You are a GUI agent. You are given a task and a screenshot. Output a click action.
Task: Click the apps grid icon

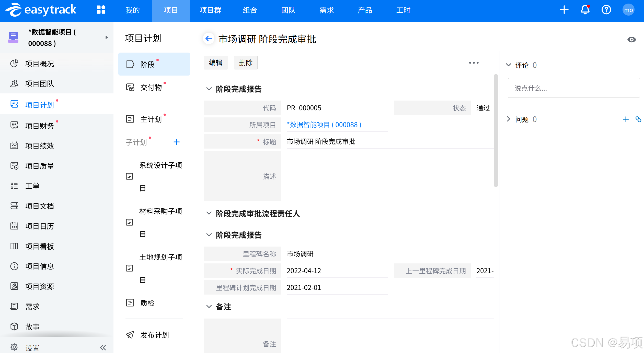[x=101, y=10]
